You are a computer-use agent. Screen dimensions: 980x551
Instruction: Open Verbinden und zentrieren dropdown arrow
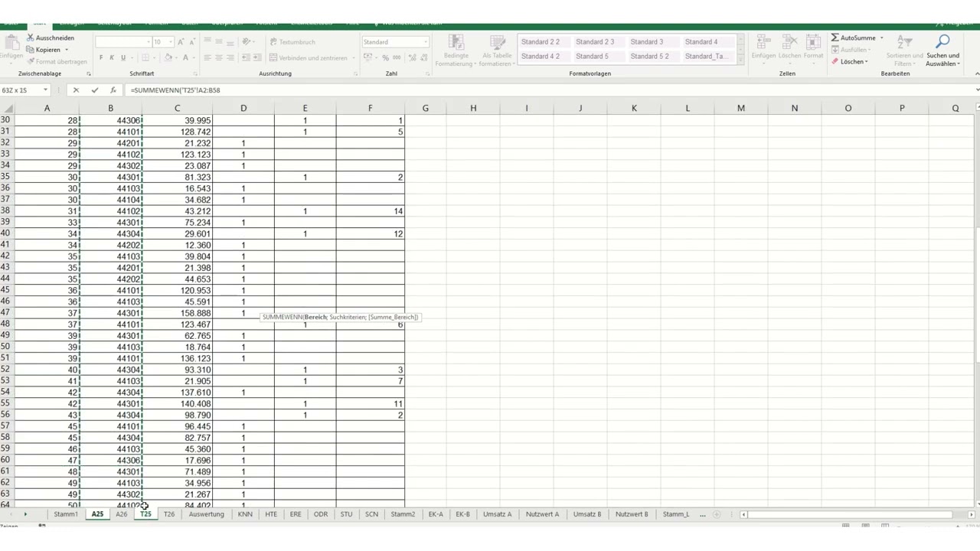[x=353, y=58]
